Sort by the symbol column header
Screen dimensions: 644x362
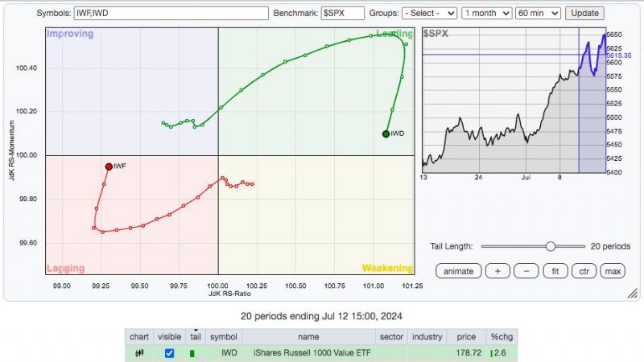(x=224, y=337)
